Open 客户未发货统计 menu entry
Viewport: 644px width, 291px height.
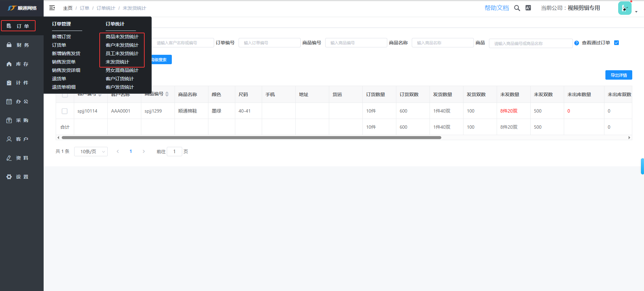(122, 45)
